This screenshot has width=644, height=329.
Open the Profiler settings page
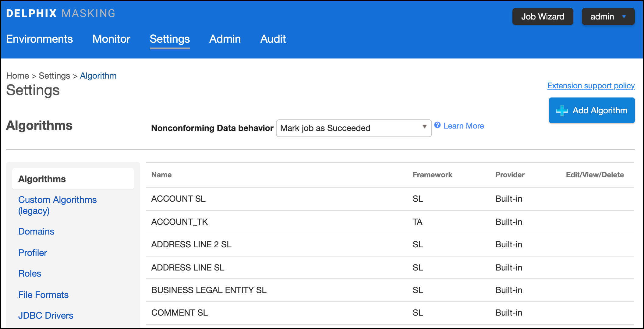click(33, 253)
